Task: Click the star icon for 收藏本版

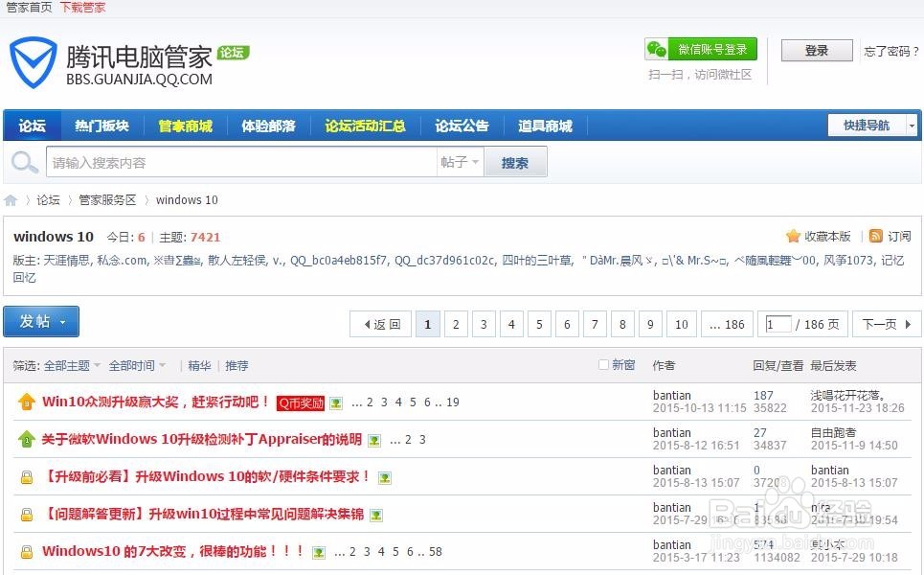Action: (793, 237)
